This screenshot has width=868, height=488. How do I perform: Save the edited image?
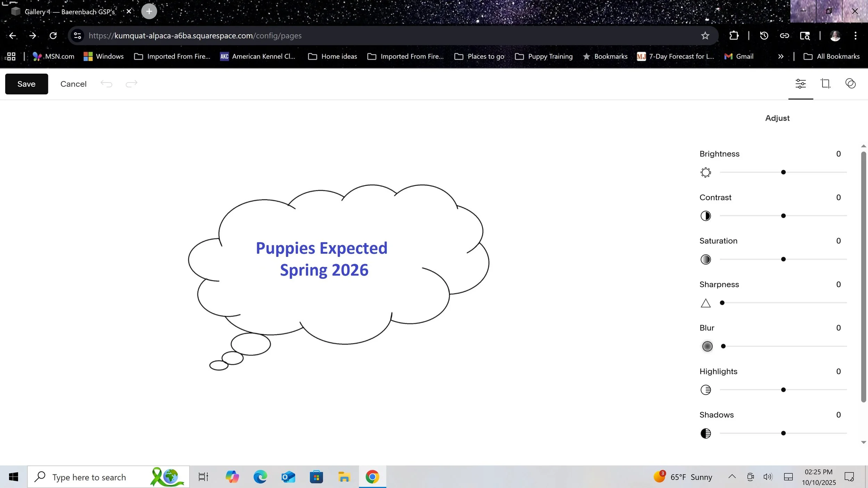[26, 84]
